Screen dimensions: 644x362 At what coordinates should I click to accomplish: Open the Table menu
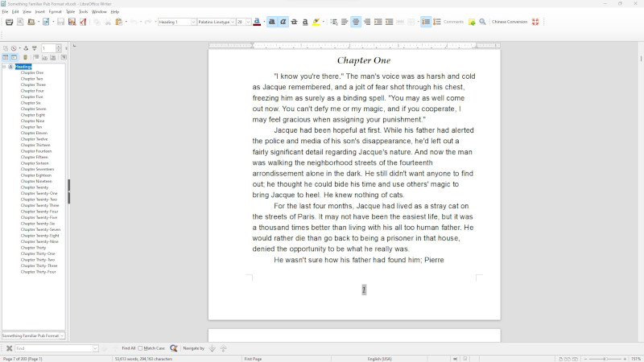pyautogui.click(x=70, y=12)
